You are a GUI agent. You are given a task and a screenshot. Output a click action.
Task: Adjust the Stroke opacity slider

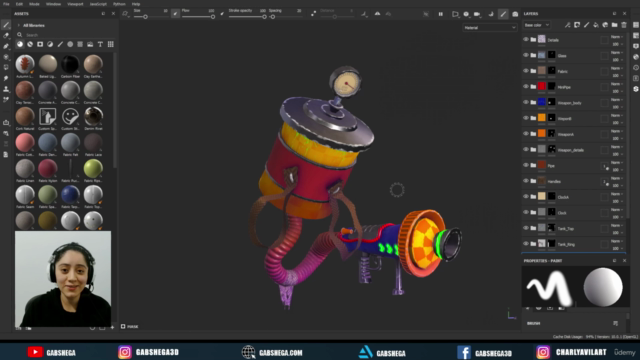click(x=247, y=17)
